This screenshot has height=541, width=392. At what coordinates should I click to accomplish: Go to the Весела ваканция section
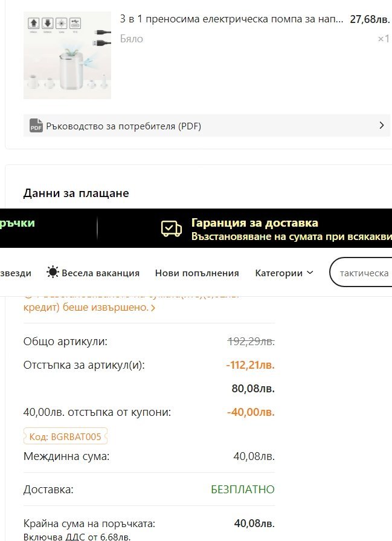click(100, 273)
